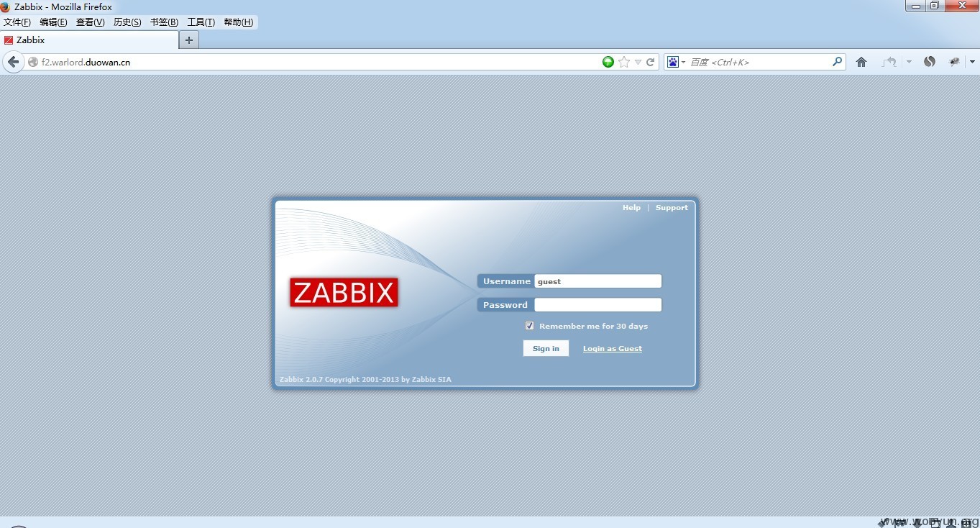The width and height of the screenshot is (980, 528).
Task: Click the red ZABBIX logo
Action: [x=344, y=293]
